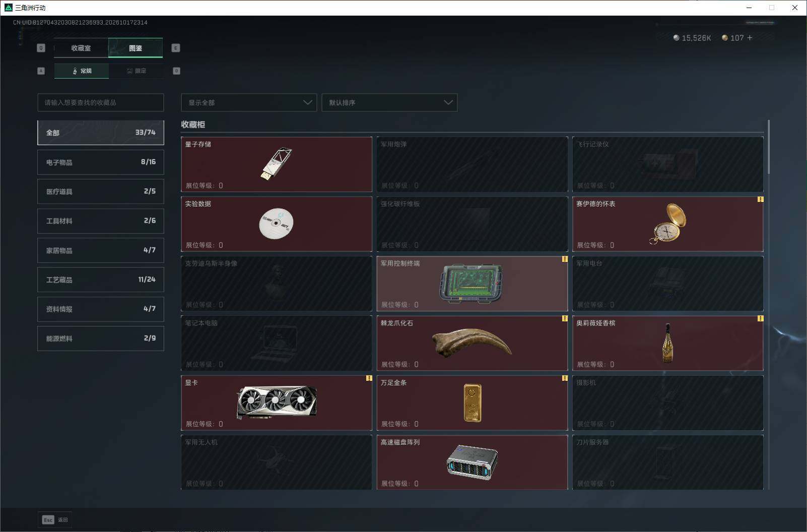Click the 赛伊德的怀表 pocket watch icon
Viewport: 807px width, 532px height.
668,224
